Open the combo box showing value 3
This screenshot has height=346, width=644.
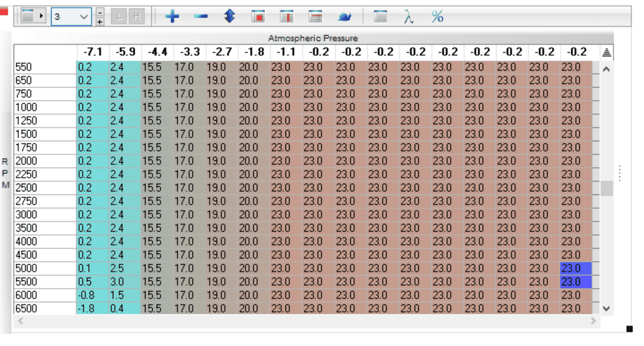click(x=71, y=17)
